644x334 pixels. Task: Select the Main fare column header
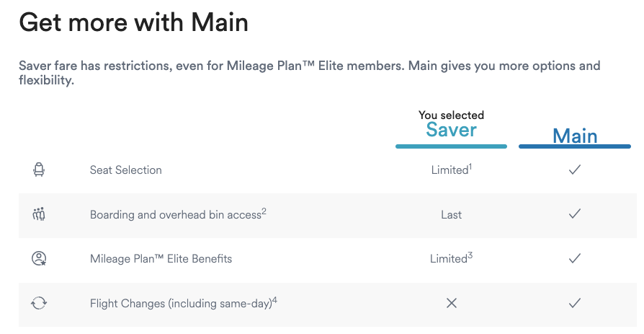pos(575,136)
